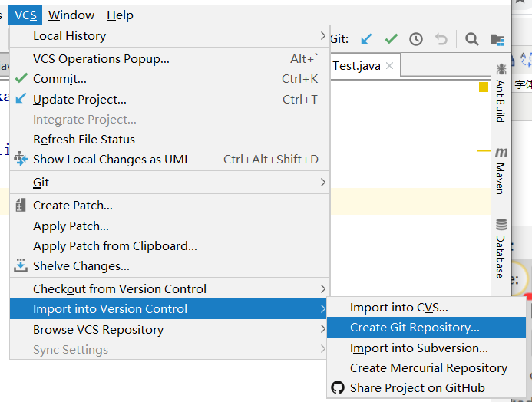Click the Git commit checkmark in toolbar

391,39
